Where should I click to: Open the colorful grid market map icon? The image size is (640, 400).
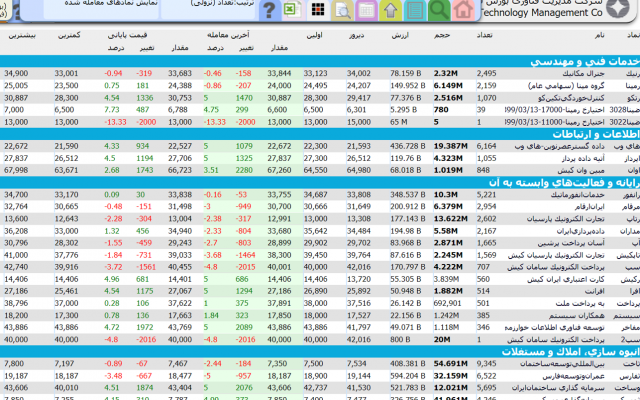(x=317, y=10)
